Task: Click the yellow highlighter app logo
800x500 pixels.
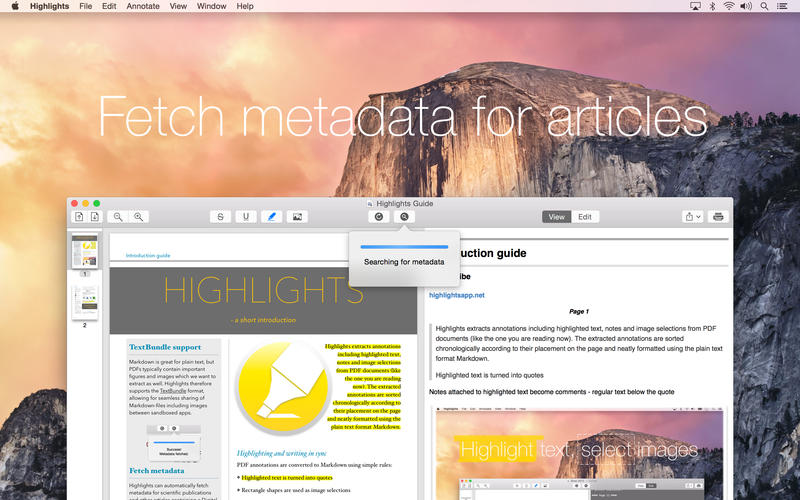Action: pos(282,389)
